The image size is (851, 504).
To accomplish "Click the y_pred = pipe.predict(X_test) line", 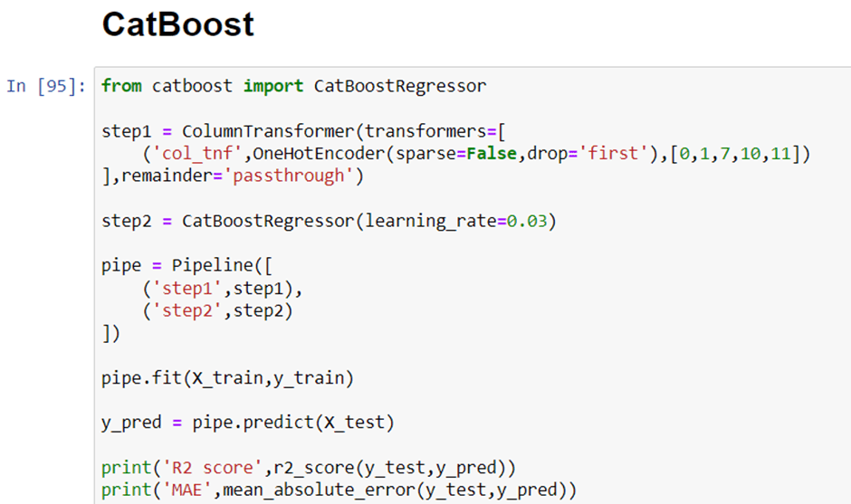I will coord(247,422).
